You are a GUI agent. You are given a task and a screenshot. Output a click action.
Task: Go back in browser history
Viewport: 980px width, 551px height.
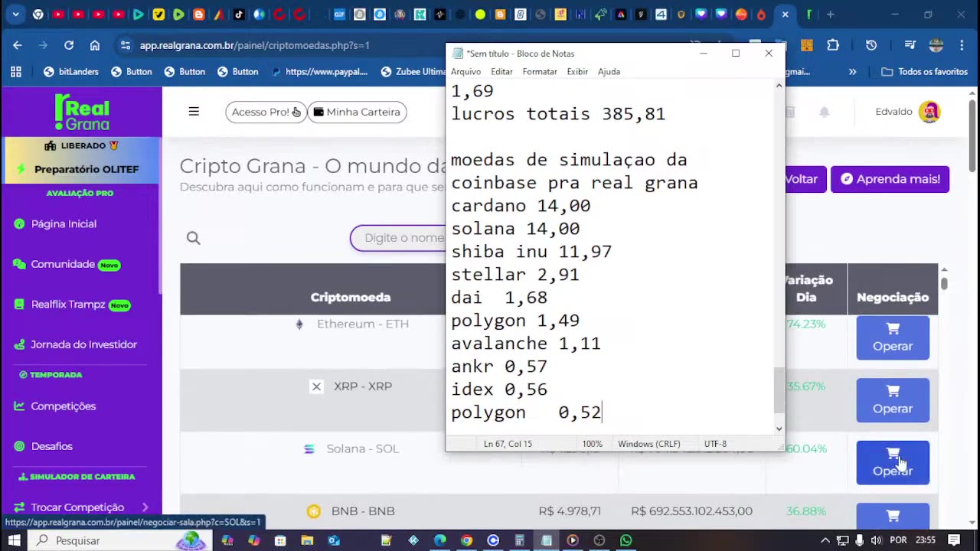pyautogui.click(x=18, y=45)
